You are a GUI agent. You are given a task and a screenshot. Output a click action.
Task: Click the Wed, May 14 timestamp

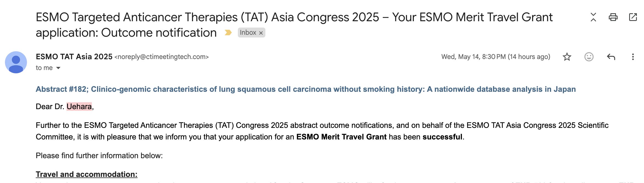[x=496, y=57]
